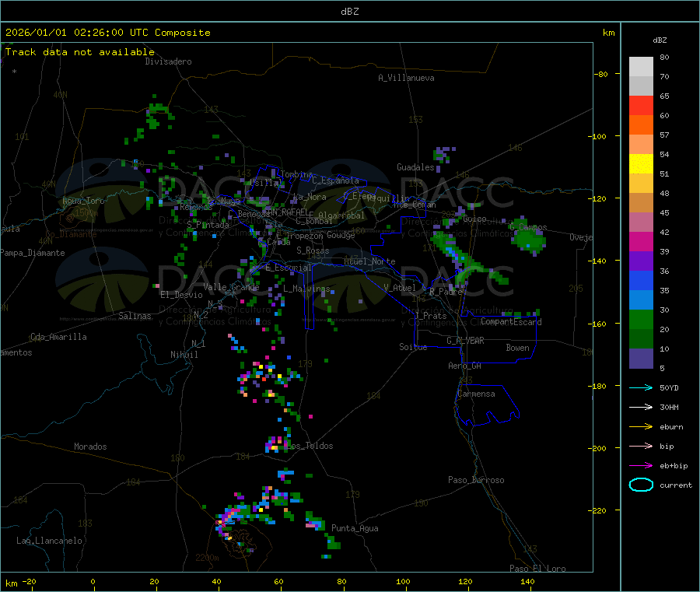Click the -140 km axis tick label
The height and width of the screenshot is (592, 700).
(597, 261)
